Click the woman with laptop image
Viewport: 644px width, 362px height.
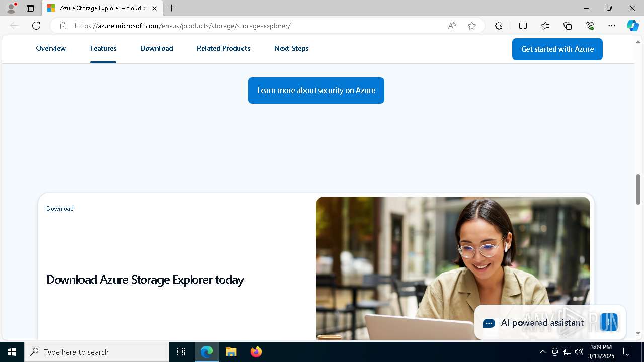453,268
